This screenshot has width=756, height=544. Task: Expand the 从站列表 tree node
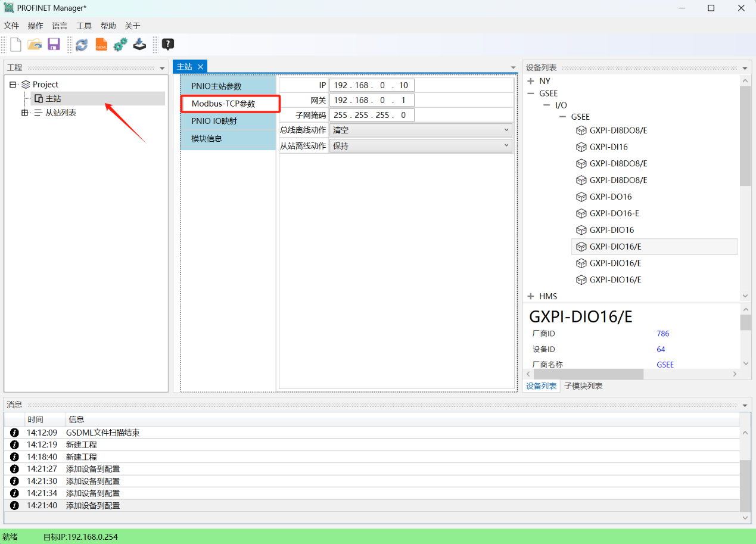(x=25, y=113)
